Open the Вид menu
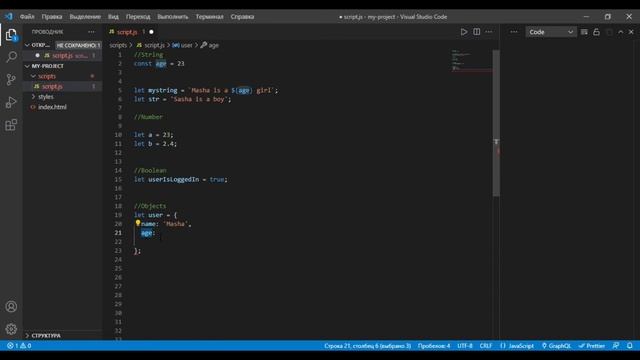Screen dimensions: 640x360 pyautogui.click(x=113, y=17)
